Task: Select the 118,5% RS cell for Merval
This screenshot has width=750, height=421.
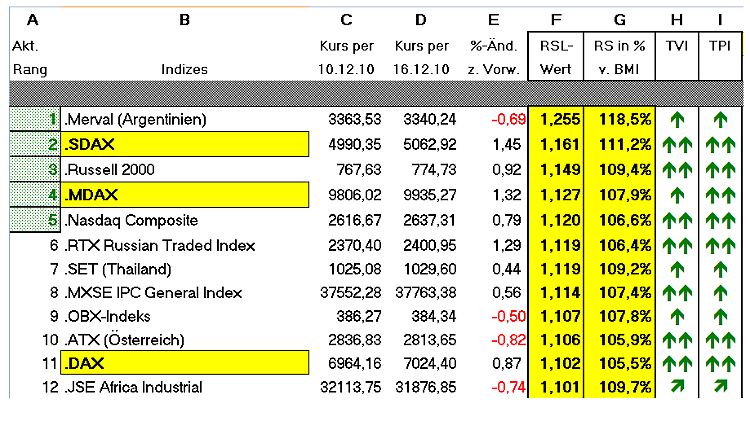Action: click(x=620, y=121)
